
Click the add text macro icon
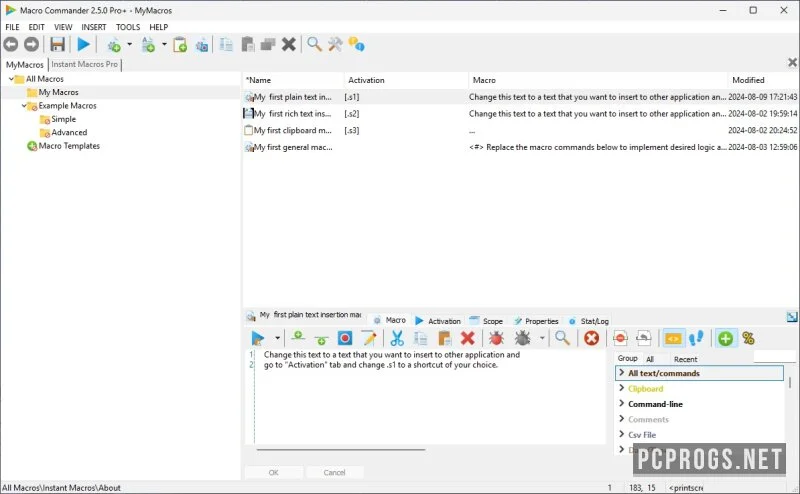148,45
